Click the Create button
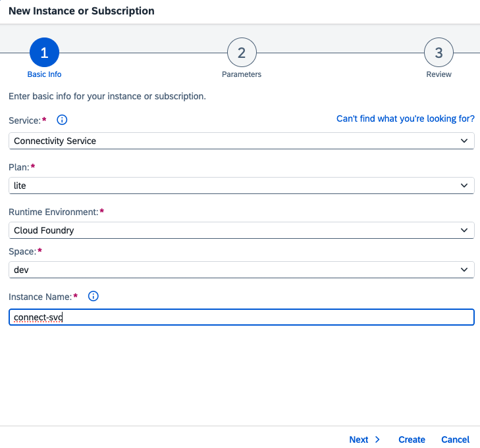Screen dimensions: 480x448 [412, 439]
